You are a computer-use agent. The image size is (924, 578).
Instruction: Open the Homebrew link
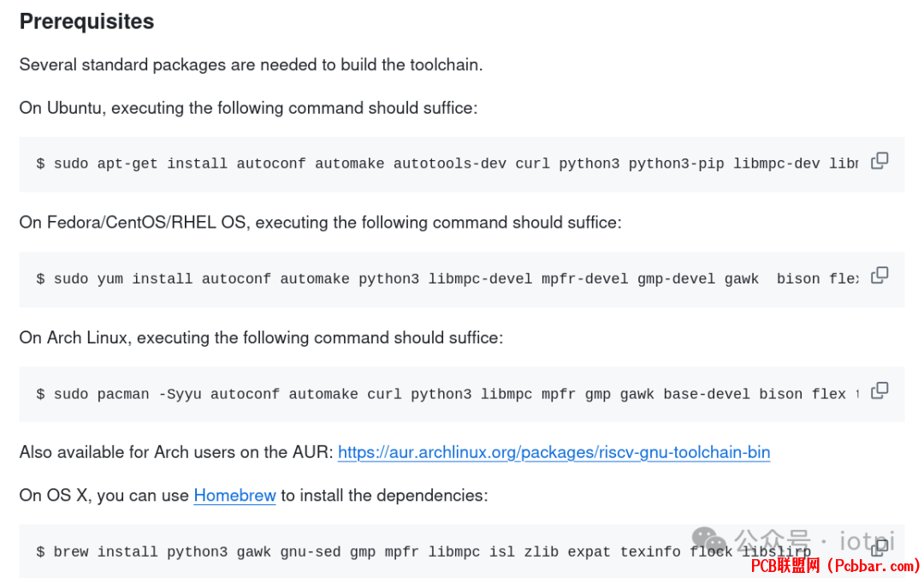coord(234,496)
